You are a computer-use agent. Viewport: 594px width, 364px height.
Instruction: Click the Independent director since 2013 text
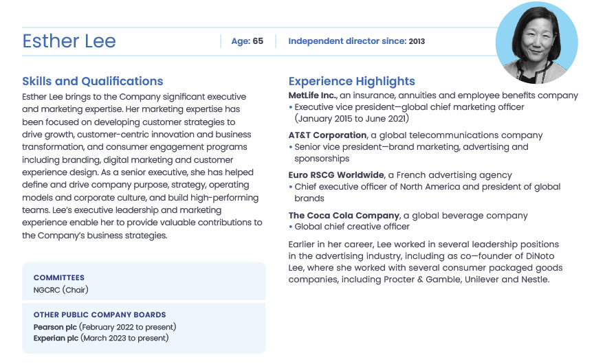[356, 41]
